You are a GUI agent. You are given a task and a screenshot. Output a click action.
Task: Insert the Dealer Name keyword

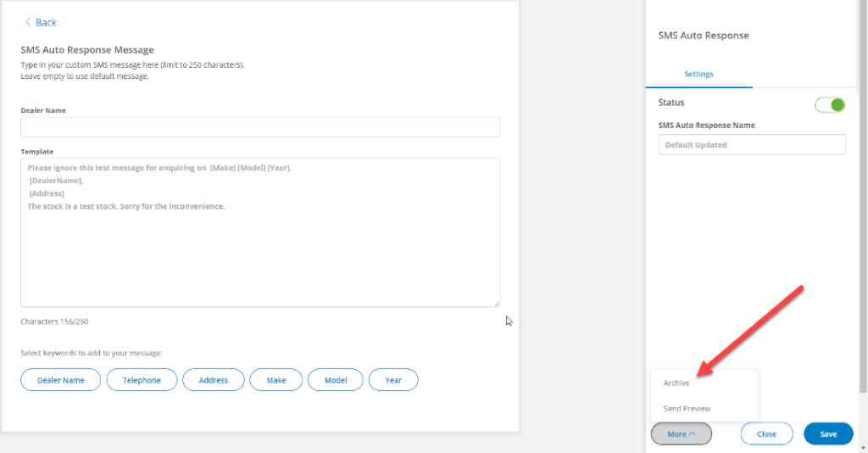click(61, 380)
